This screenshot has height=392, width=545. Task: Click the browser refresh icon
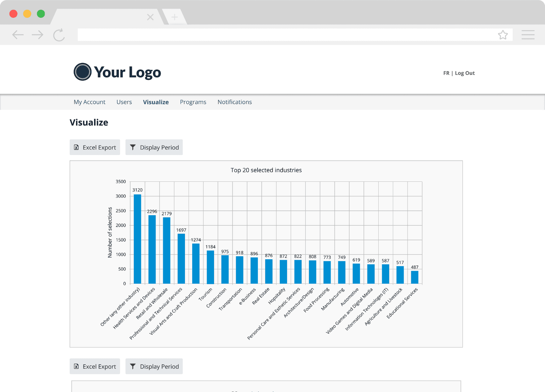[58, 34]
